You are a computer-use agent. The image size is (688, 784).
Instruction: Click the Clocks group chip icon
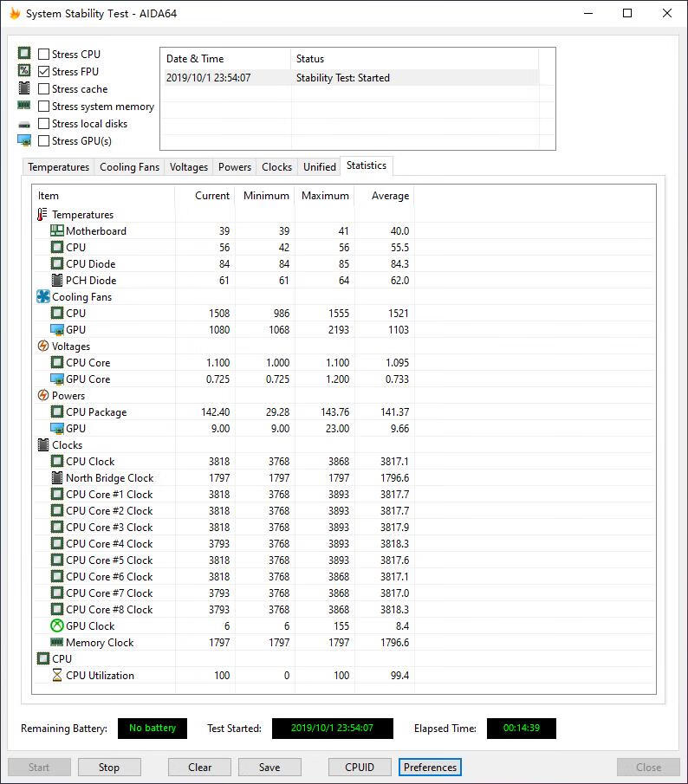click(x=43, y=445)
